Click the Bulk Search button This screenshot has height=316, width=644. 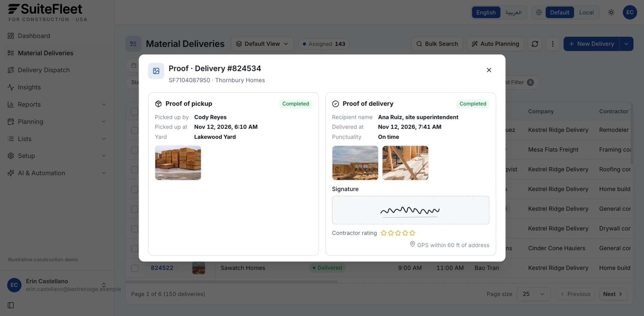coord(437,44)
